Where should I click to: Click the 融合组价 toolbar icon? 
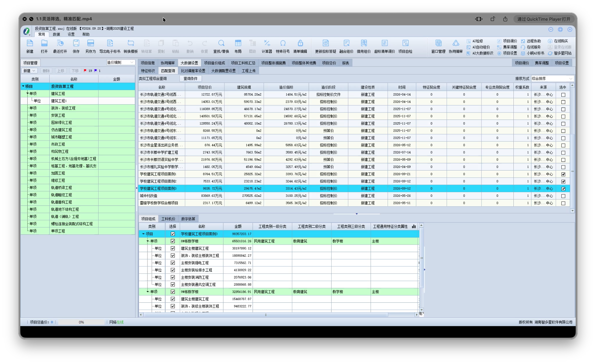346,46
